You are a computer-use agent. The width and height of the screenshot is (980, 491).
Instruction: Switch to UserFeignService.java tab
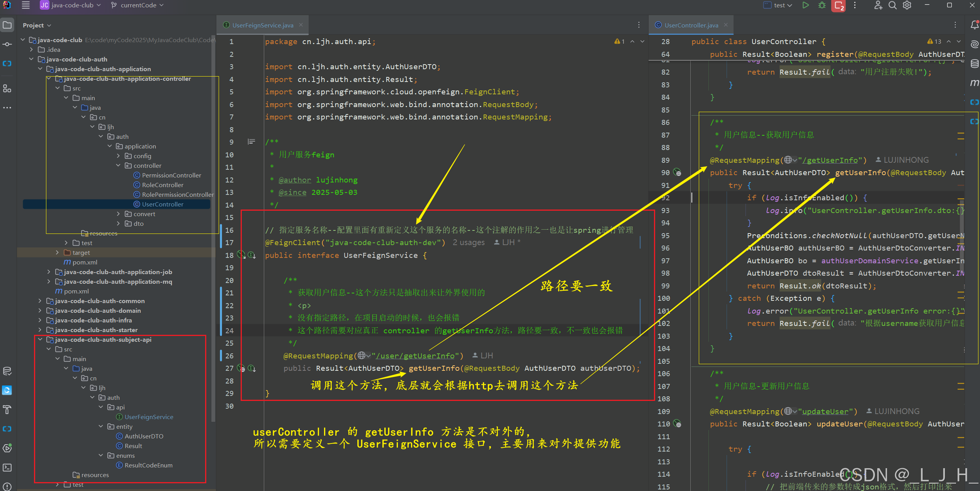[x=263, y=25]
